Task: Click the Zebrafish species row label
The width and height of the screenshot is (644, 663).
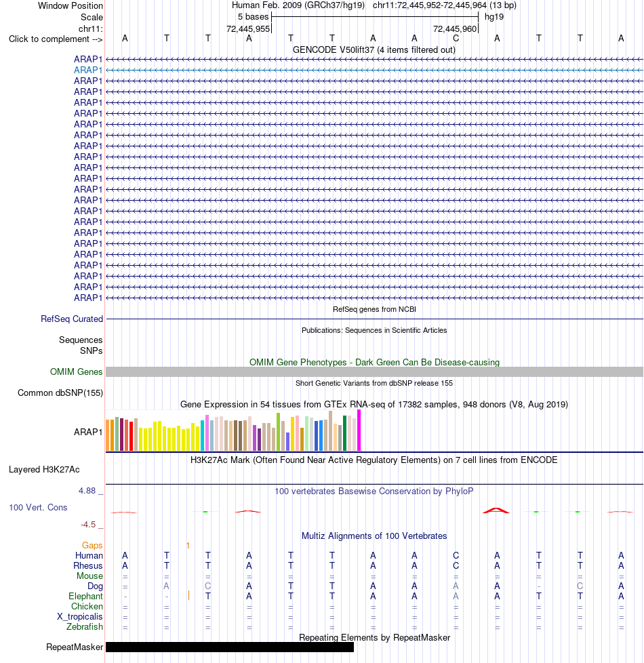Action: [85, 626]
